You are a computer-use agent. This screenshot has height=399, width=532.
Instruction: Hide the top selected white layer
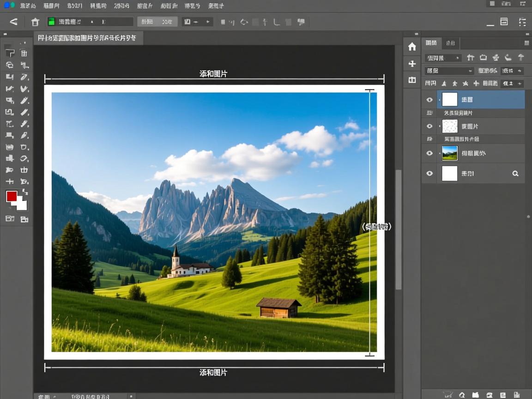(x=429, y=100)
